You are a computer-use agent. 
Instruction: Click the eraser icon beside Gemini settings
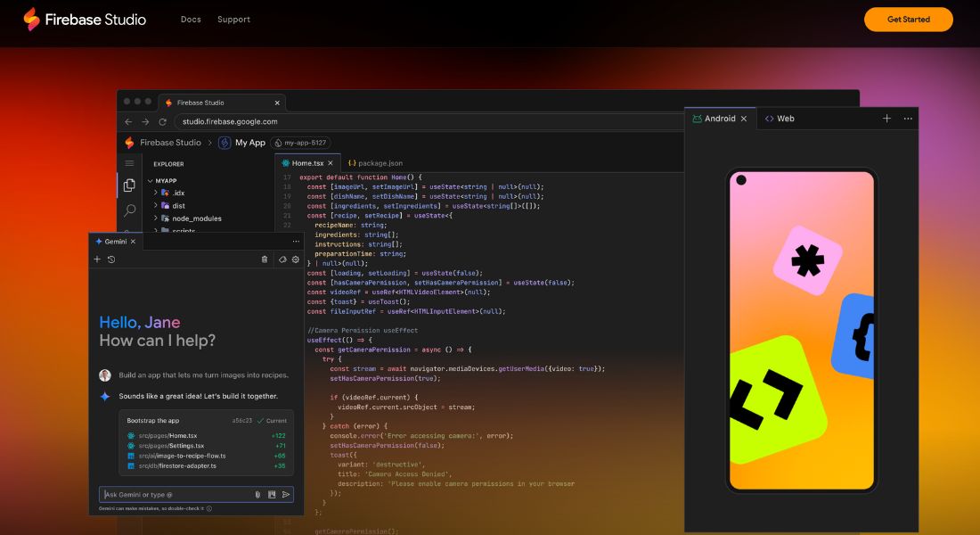282,259
